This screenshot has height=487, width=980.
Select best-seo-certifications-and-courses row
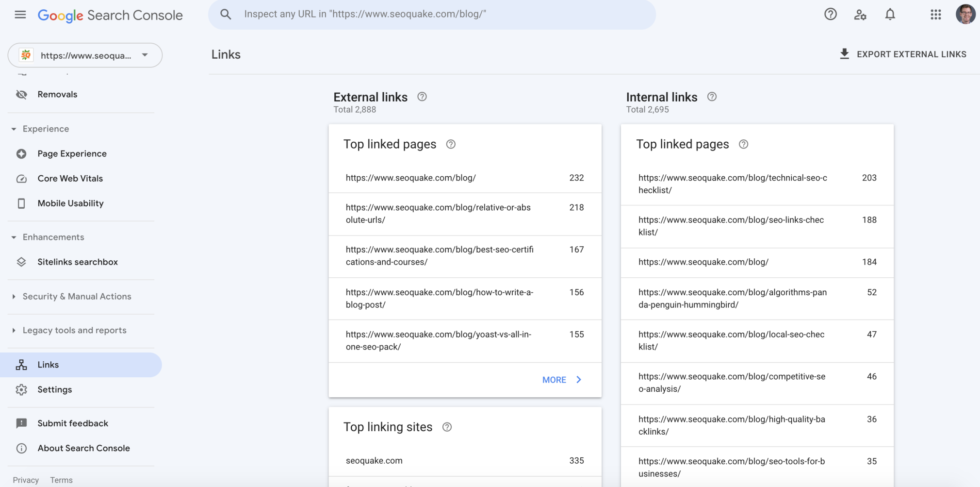click(465, 256)
